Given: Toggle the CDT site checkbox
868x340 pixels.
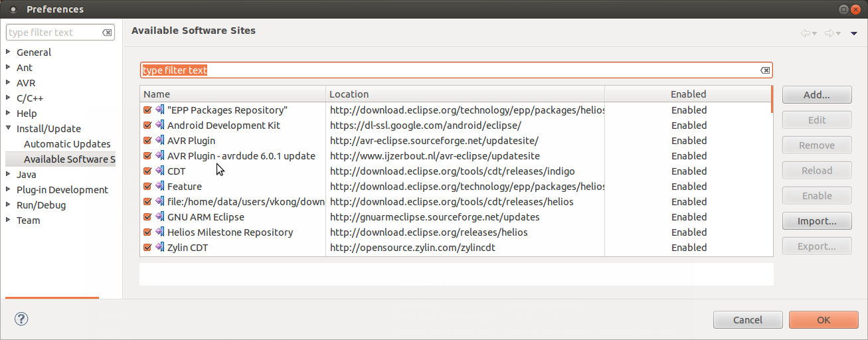Looking at the screenshot, I should tap(147, 171).
